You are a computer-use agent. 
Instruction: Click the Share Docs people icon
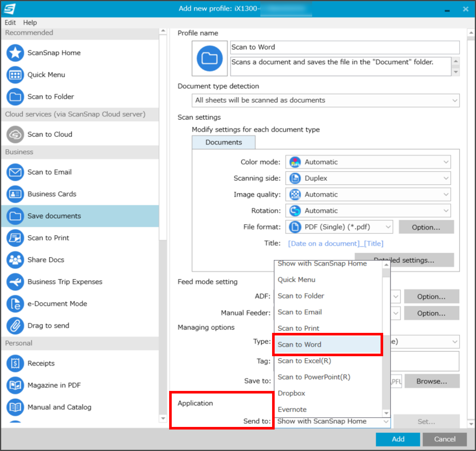(15, 260)
